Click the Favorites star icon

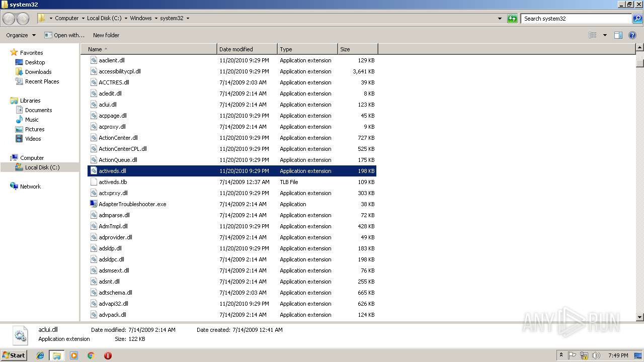[14, 52]
